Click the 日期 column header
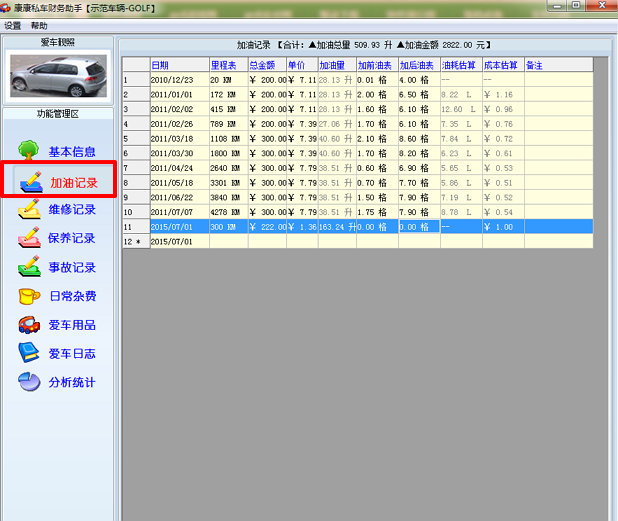This screenshot has width=618, height=521. pos(180,65)
